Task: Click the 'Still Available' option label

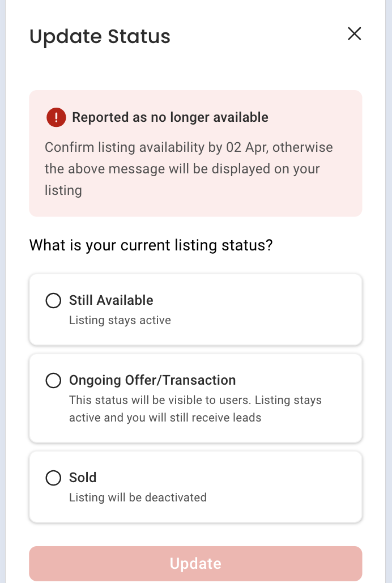Action: coord(111,300)
